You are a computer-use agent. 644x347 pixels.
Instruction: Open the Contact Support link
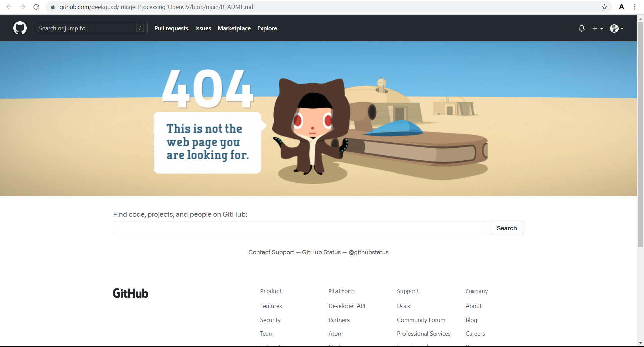[x=271, y=252]
